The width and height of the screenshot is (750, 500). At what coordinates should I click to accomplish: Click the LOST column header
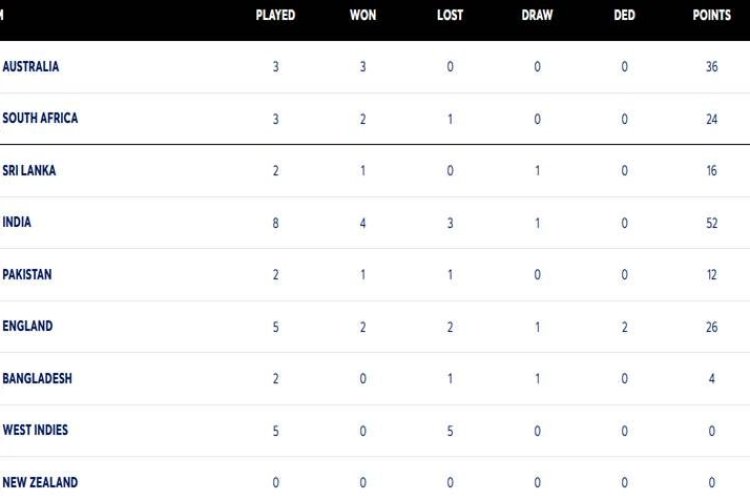coord(450,16)
